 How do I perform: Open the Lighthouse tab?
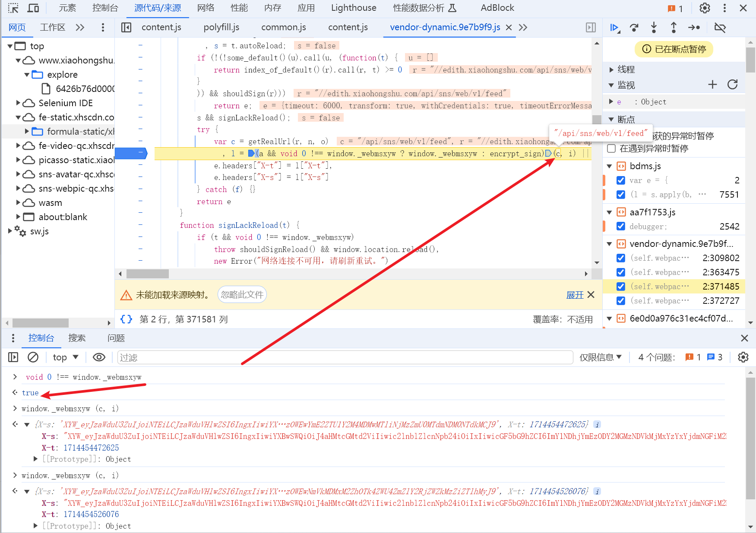[354, 8]
